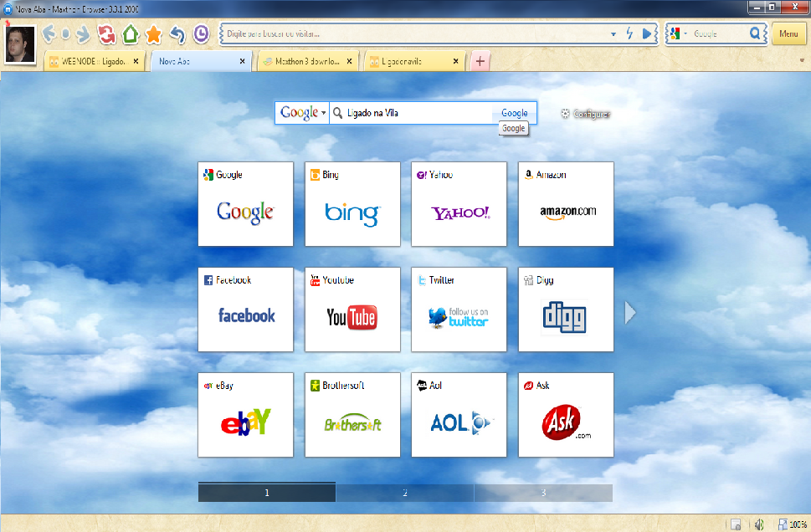This screenshot has width=811, height=532.
Task: Select quick dial page 1
Action: [267, 492]
